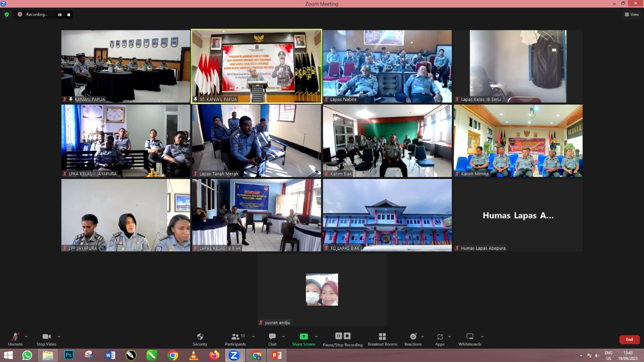Stop the recording in top bar
Viewport: 644px width, 362px height.
[69, 14]
